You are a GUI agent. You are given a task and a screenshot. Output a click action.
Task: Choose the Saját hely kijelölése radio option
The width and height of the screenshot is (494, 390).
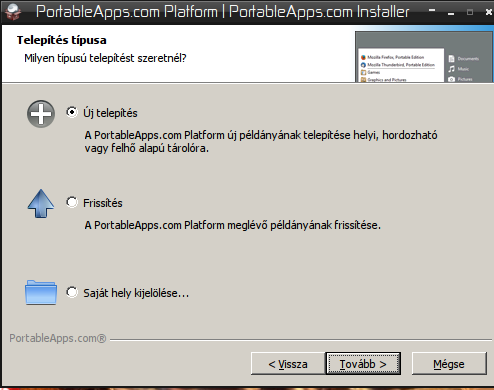[72, 292]
